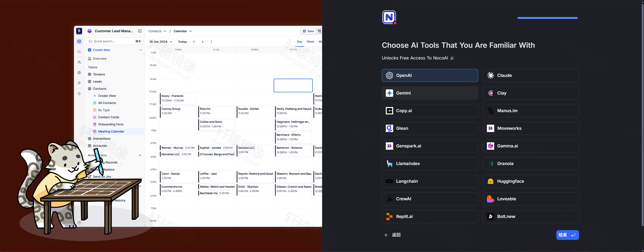Click the Huggingface emoji icon
Viewport: 644px width, 252px height.
pos(491,181)
